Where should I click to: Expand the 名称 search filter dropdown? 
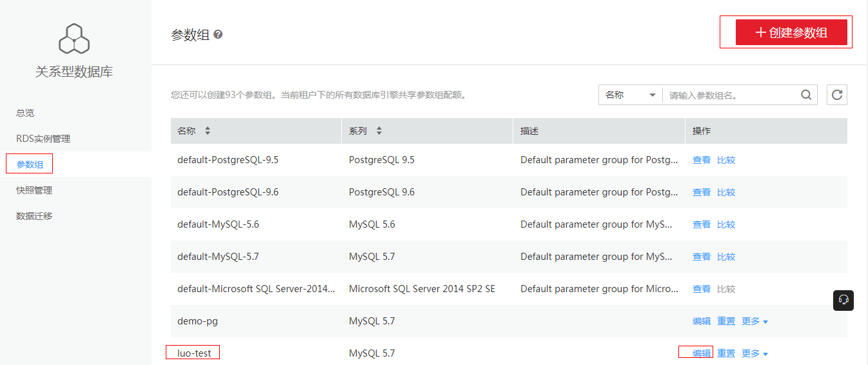pyautogui.click(x=630, y=95)
